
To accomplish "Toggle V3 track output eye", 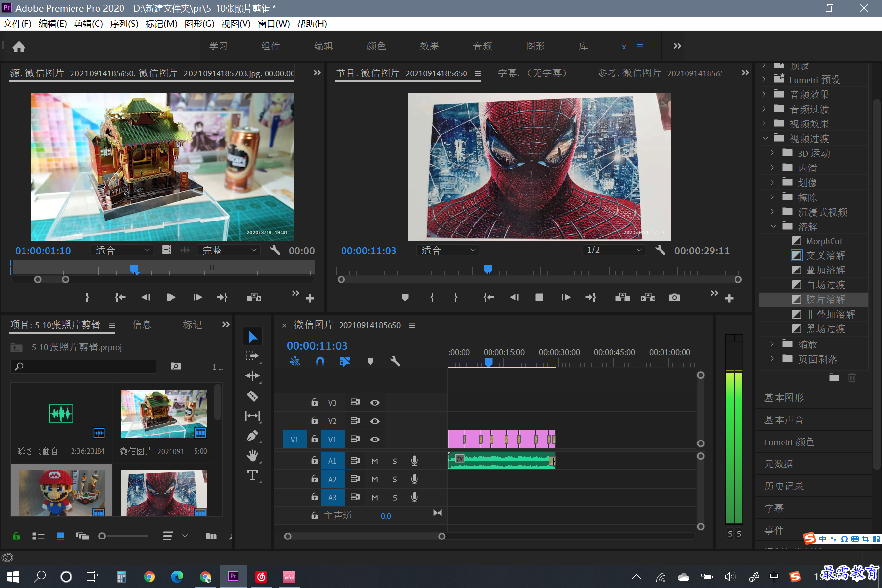I will pyautogui.click(x=375, y=403).
